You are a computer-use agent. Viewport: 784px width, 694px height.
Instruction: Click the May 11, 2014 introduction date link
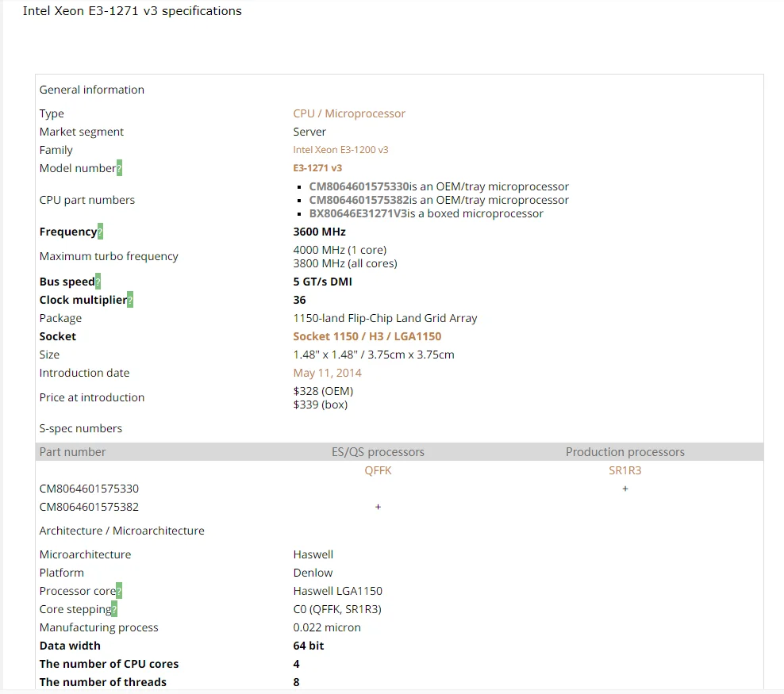pyautogui.click(x=327, y=373)
